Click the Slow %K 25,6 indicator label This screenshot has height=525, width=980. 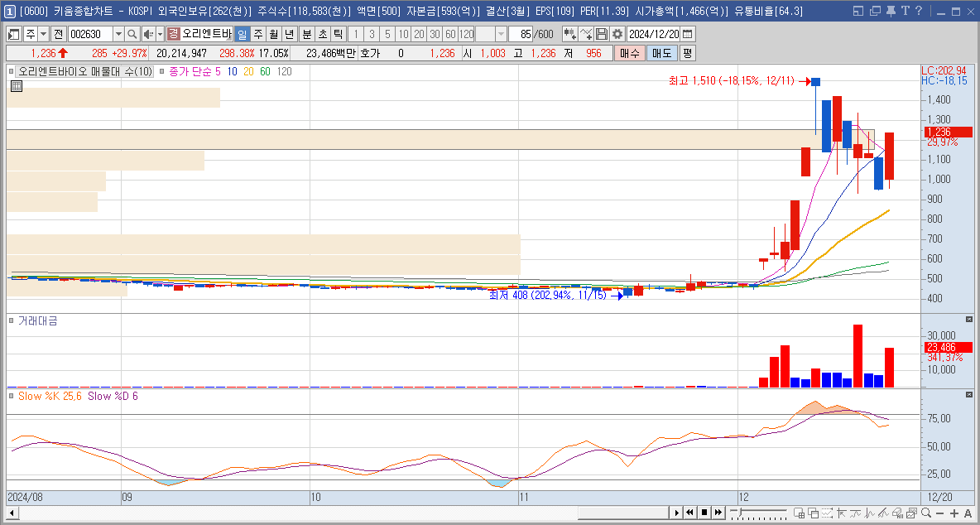coord(50,396)
